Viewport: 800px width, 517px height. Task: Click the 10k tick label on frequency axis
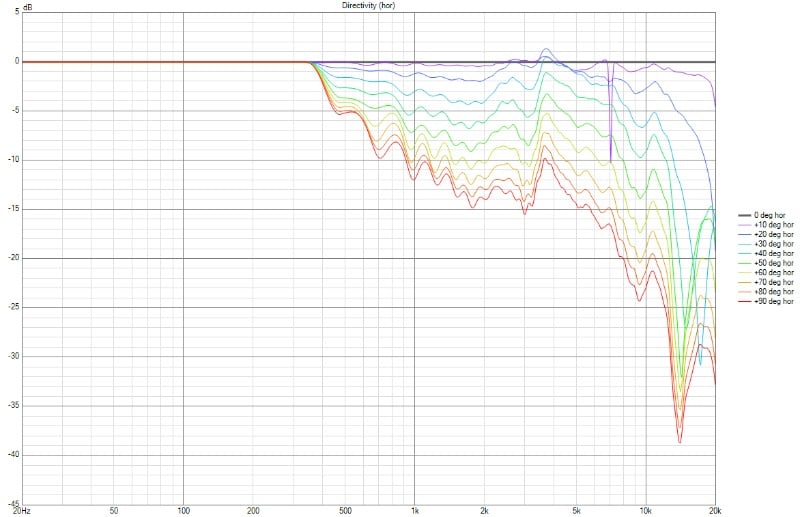tap(645, 510)
